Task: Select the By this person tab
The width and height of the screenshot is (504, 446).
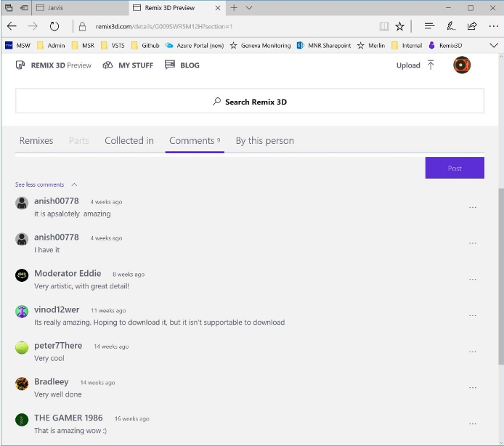Action: 264,141
